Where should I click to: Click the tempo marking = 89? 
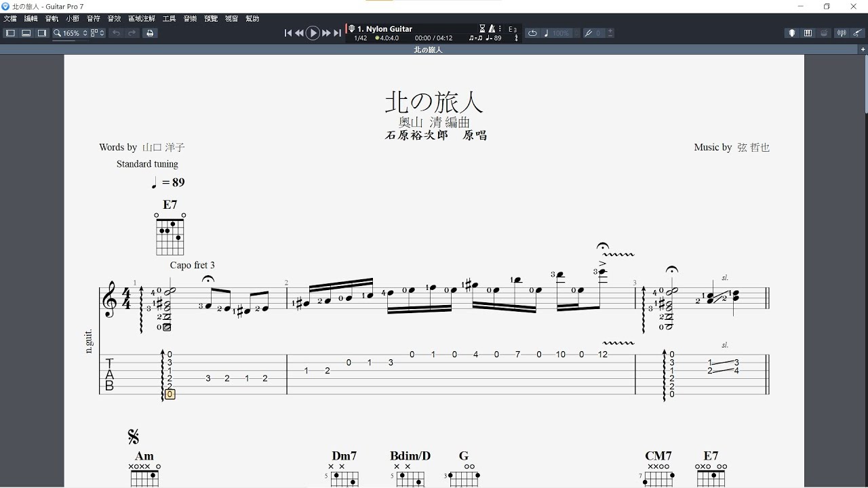pos(168,182)
